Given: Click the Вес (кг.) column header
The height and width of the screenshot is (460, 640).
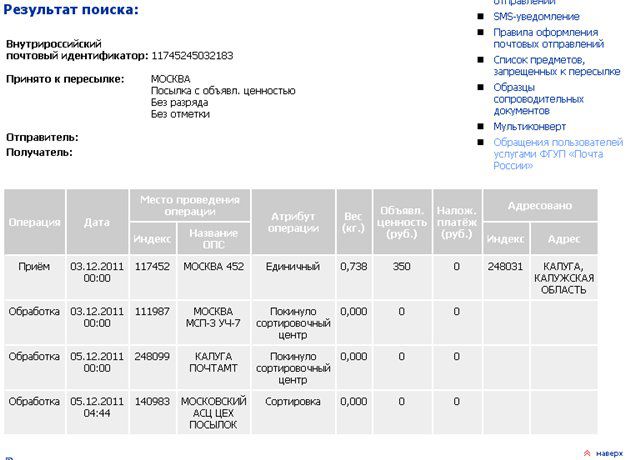Looking at the screenshot, I should (x=353, y=222).
